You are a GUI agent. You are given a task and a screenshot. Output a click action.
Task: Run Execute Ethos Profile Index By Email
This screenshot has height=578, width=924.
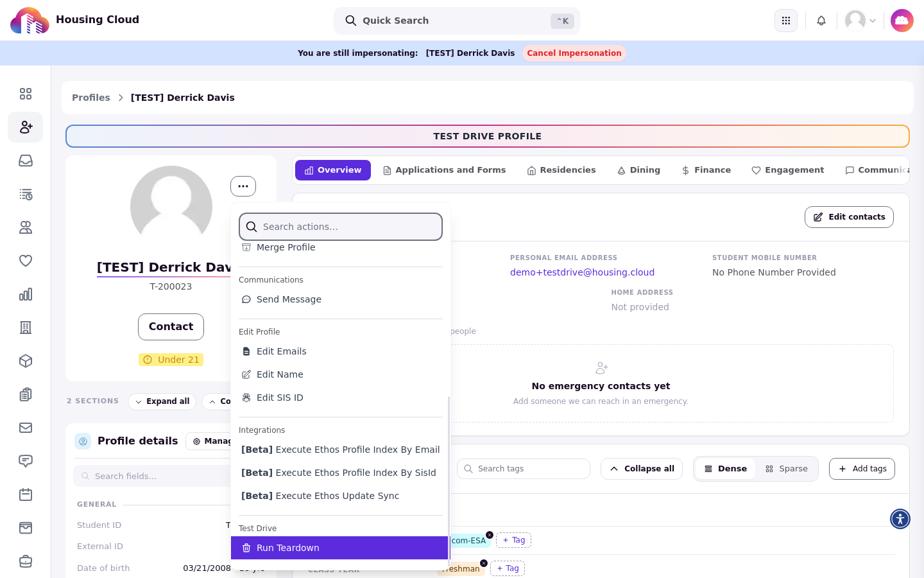pyautogui.click(x=341, y=450)
